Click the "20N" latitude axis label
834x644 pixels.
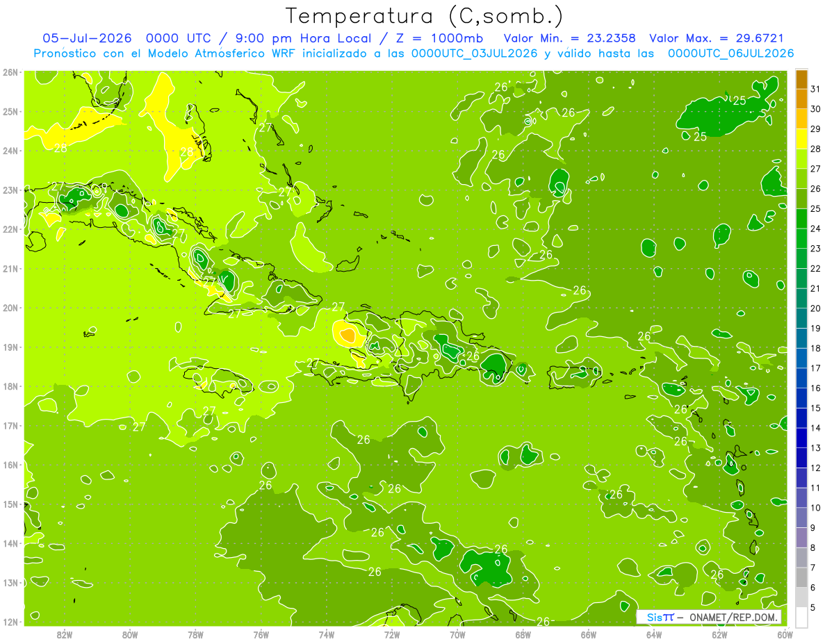[10, 308]
